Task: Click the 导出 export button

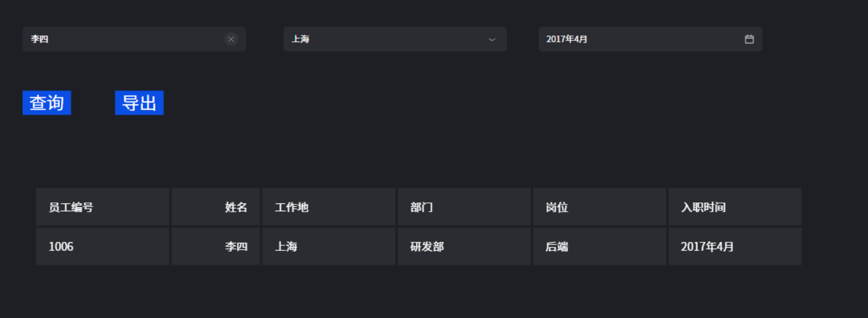Action: coord(139,103)
